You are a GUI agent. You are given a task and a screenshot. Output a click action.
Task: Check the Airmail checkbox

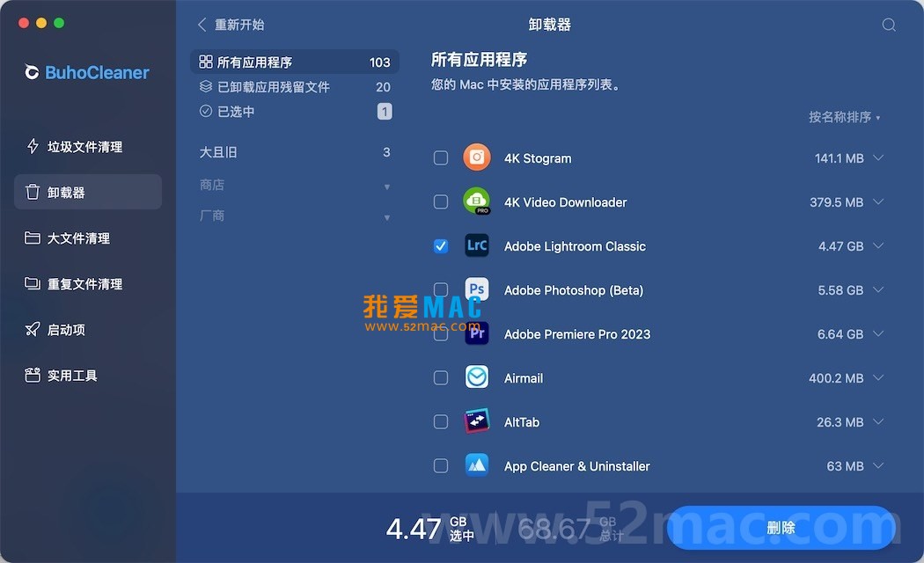[x=441, y=377]
